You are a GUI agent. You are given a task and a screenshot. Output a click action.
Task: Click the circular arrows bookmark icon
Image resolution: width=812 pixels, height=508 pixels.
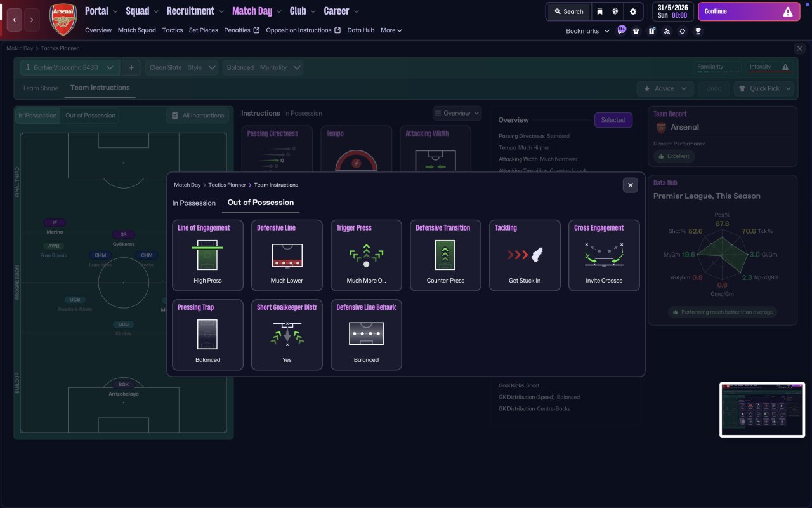click(682, 31)
